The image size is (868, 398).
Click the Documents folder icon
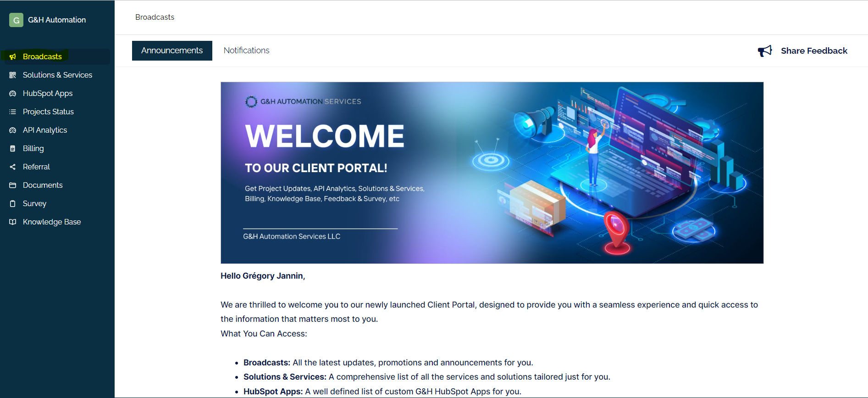coord(13,185)
